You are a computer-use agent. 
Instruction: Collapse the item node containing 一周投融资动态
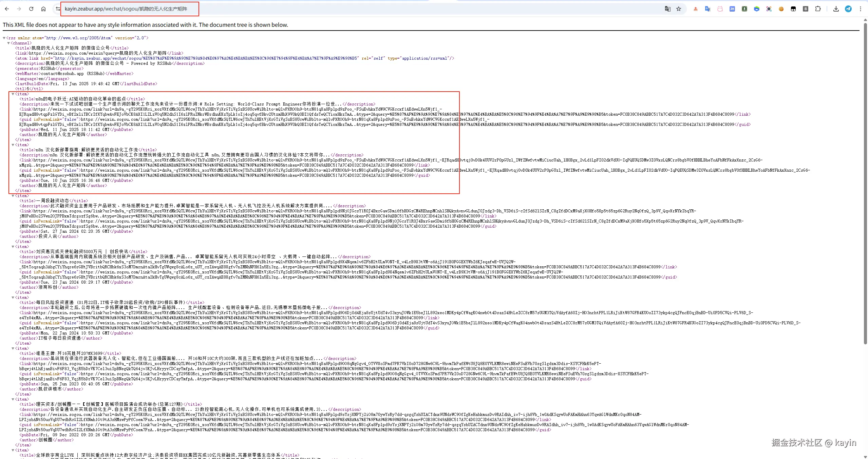point(13,196)
